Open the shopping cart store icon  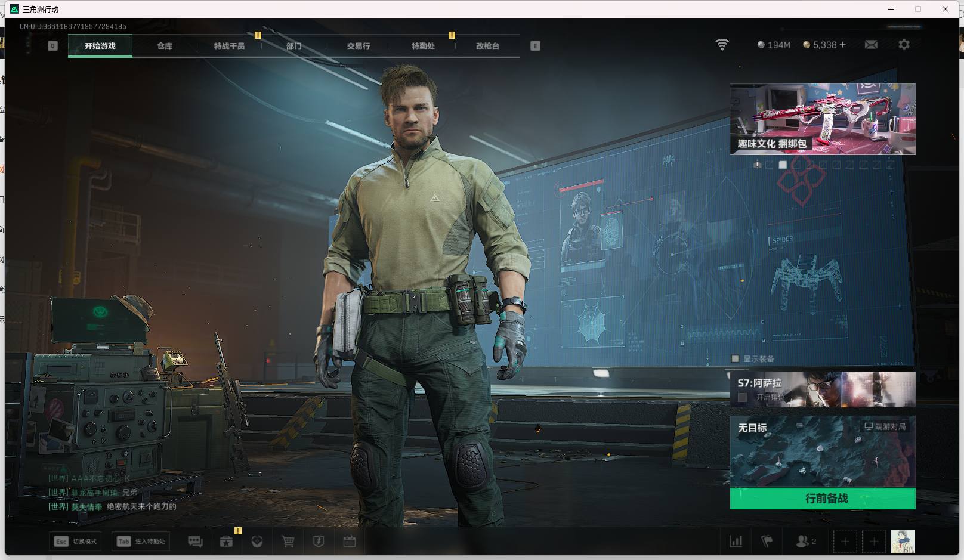tap(288, 542)
